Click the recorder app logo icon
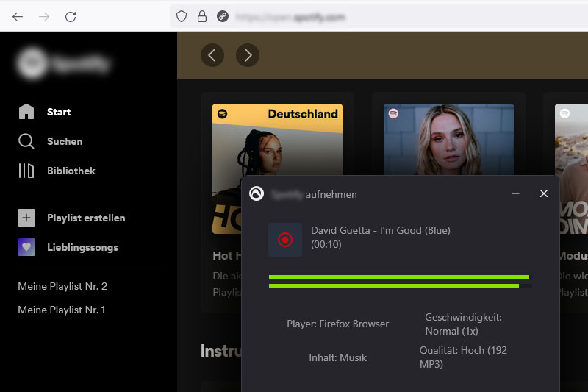This screenshot has width=588, height=392. click(257, 193)
